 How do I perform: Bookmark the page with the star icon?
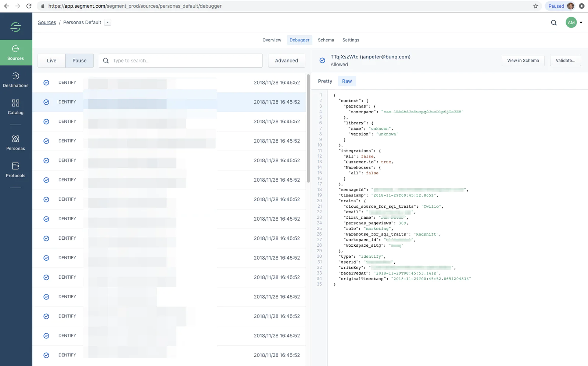coord(535,6)
